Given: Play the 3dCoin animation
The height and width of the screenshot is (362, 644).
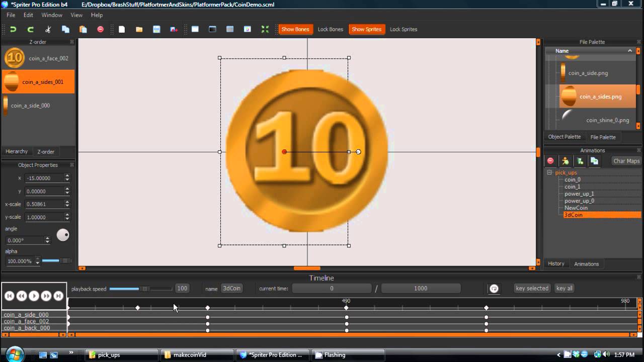Looking at the screenshot, I should point(34,296).
